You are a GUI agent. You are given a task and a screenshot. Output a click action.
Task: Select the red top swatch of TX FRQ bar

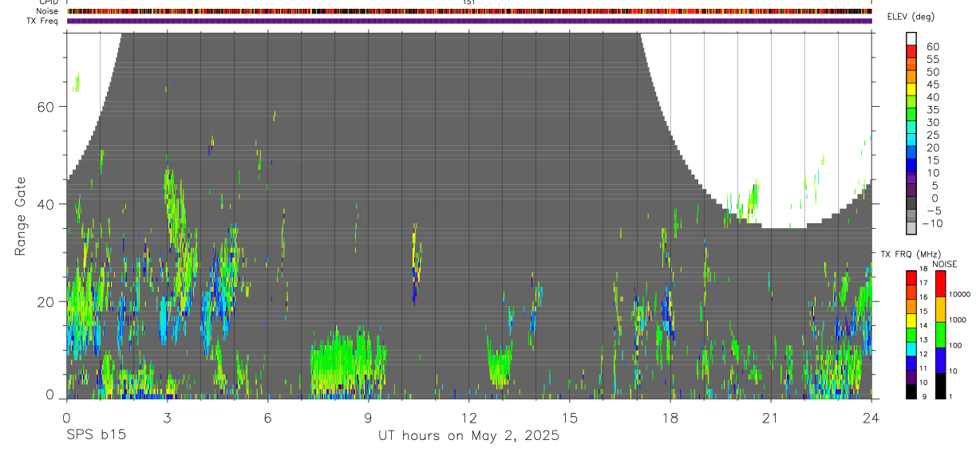click(x=911, y=277)
